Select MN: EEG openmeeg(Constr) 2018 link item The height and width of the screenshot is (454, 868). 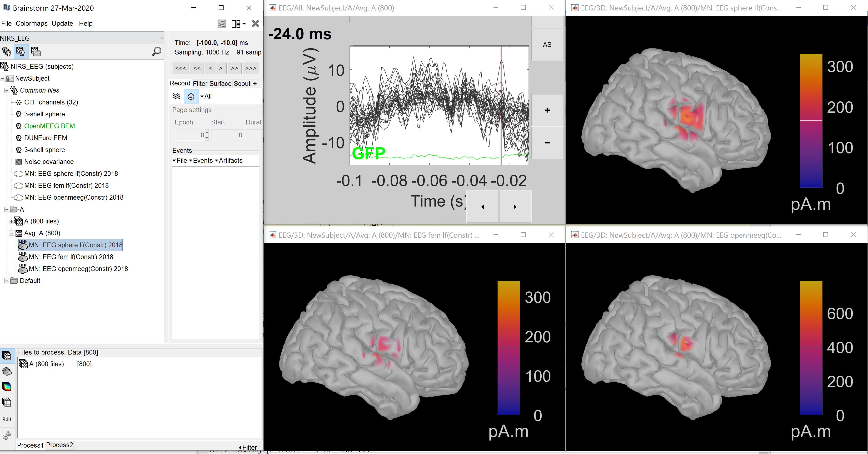click(78, 269)
